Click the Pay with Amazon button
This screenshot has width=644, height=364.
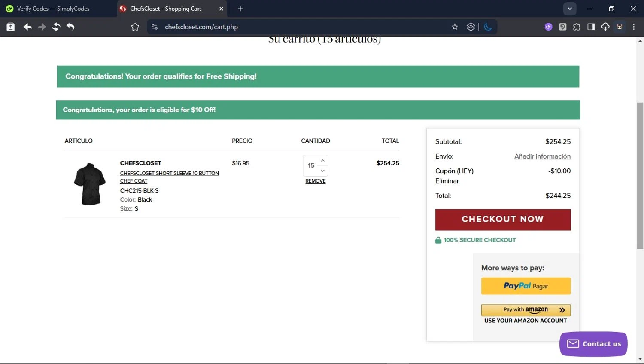pos(526,310)
